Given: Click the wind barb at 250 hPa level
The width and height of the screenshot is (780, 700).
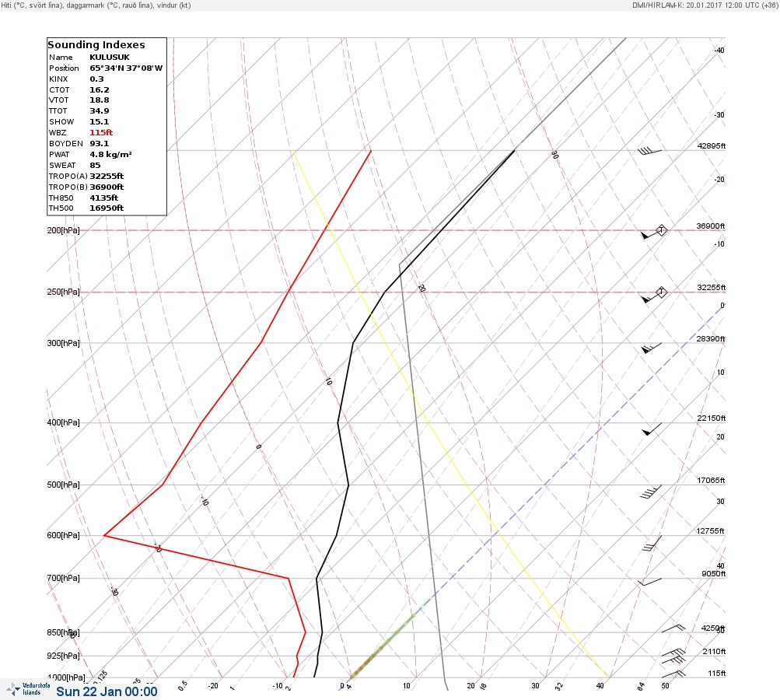Looking at the screenshot, I should coord(651,296).
